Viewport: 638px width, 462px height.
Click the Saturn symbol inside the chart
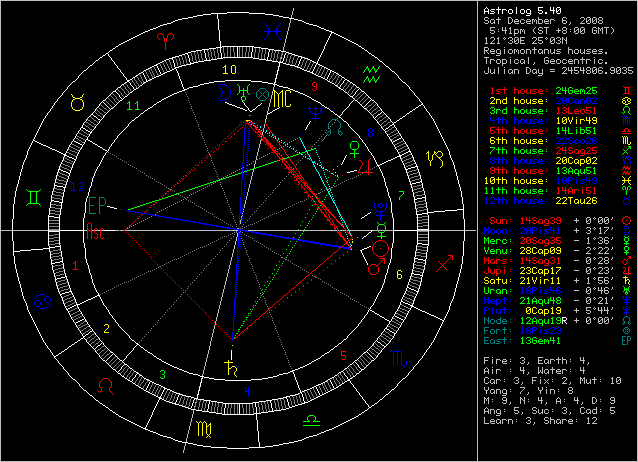point(232,364)
